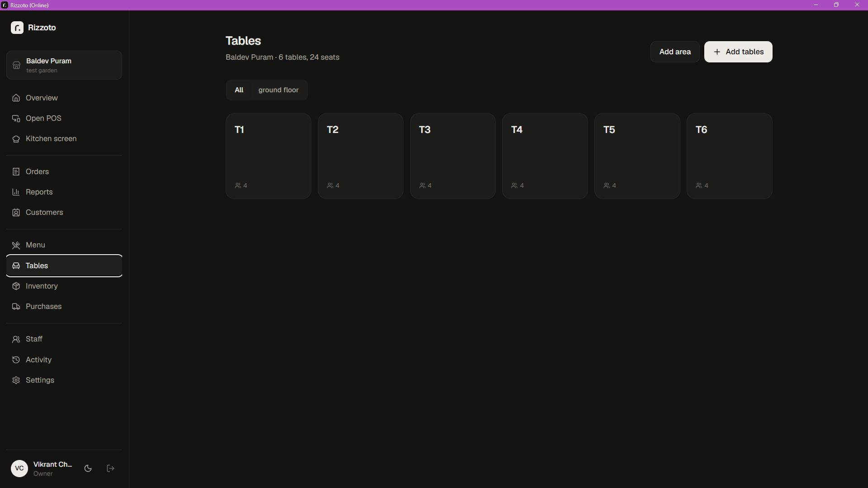Click the T6 seats count icon
Screen dimensions: 868x488
coord(699,186)
